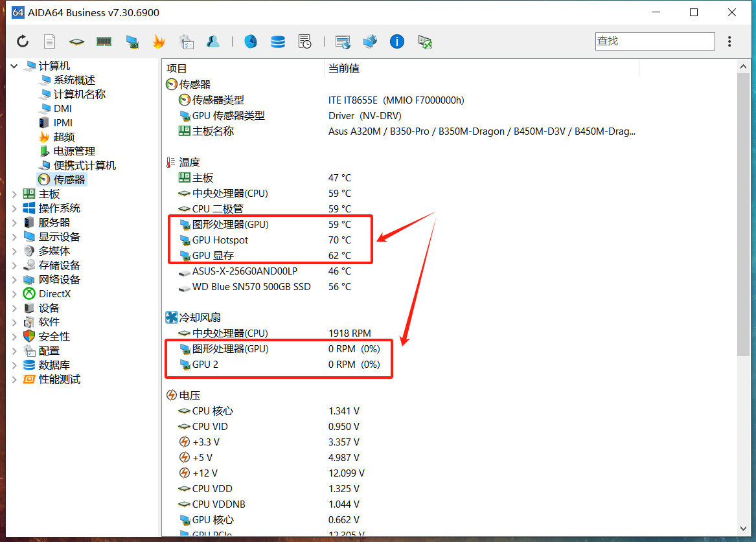Click the CPU chip toolbar icon
756x542 pixels.
(x=76, y=42)
